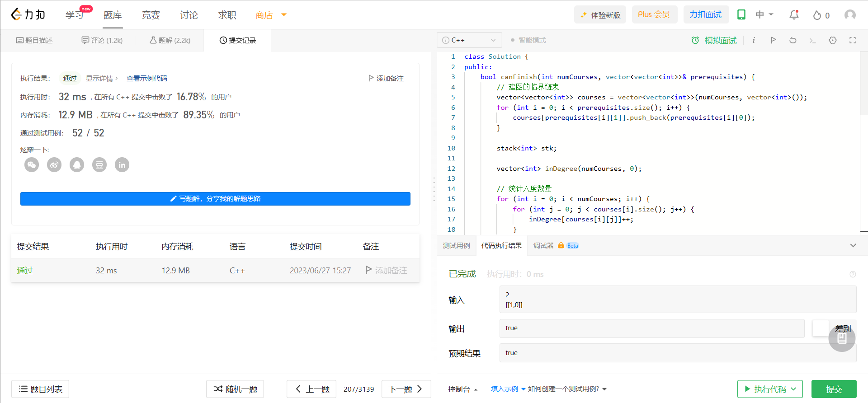Open 力扣面试 button
This screenshot has height=403, width=868.
[x=706, y=14]
